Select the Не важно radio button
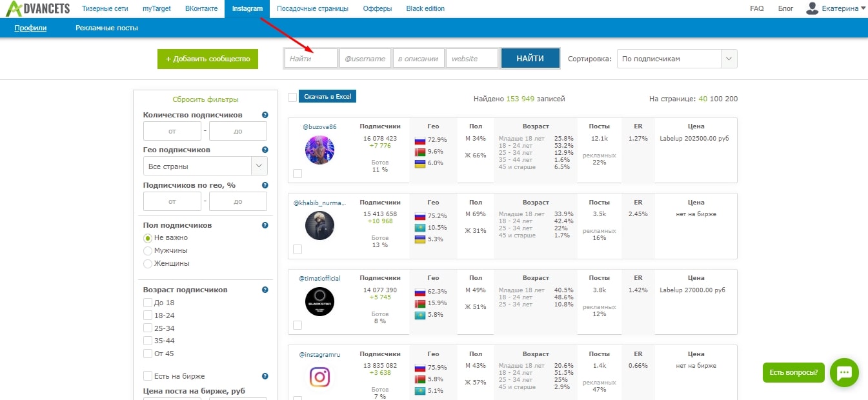 click(148, 238)
